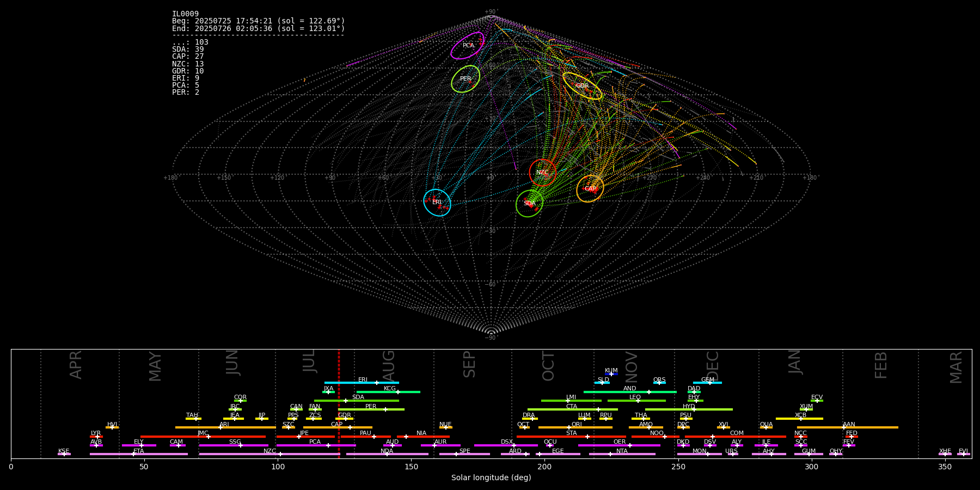
Task: Select the red JMC shower bar
Action: (203, 436)
